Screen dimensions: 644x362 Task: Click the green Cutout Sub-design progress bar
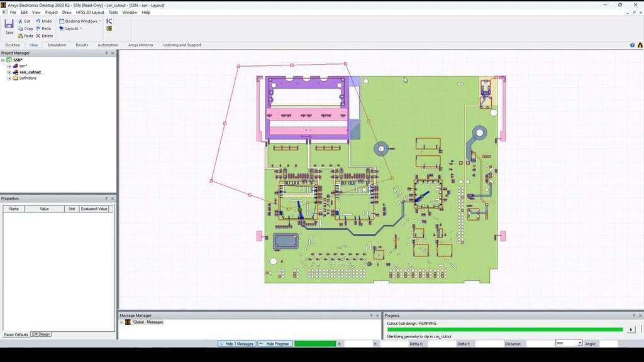point(504,329)
